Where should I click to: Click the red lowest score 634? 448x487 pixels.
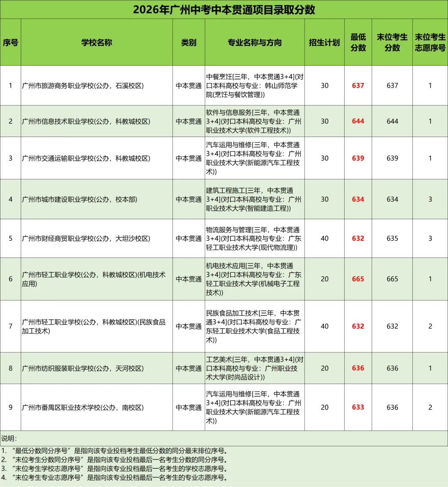tap(358, 199)
